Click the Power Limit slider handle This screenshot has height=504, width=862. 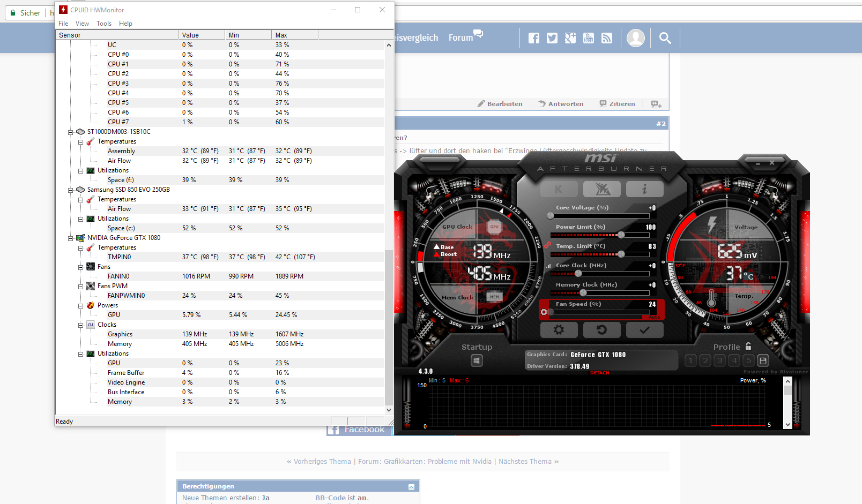tap(621, 235)
